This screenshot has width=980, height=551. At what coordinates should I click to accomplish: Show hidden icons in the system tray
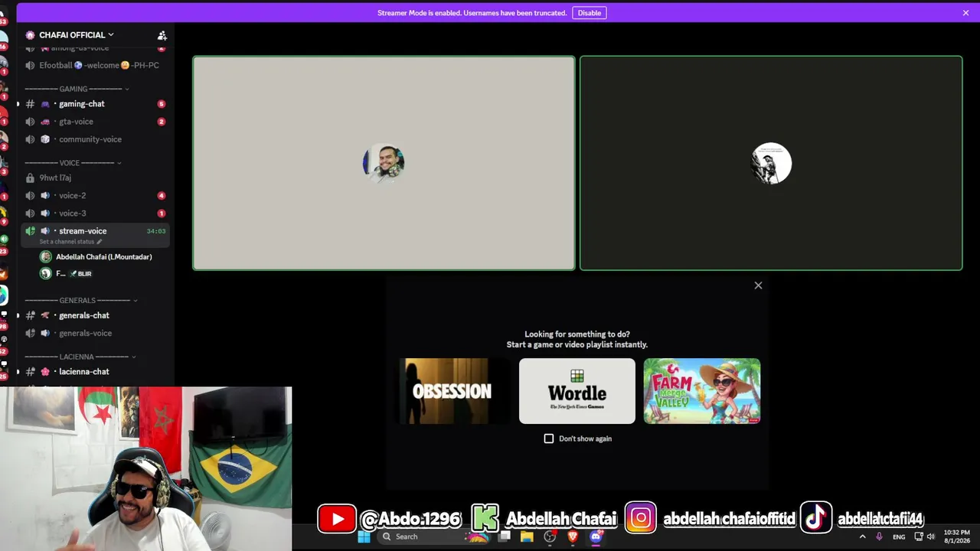[862, 536]
